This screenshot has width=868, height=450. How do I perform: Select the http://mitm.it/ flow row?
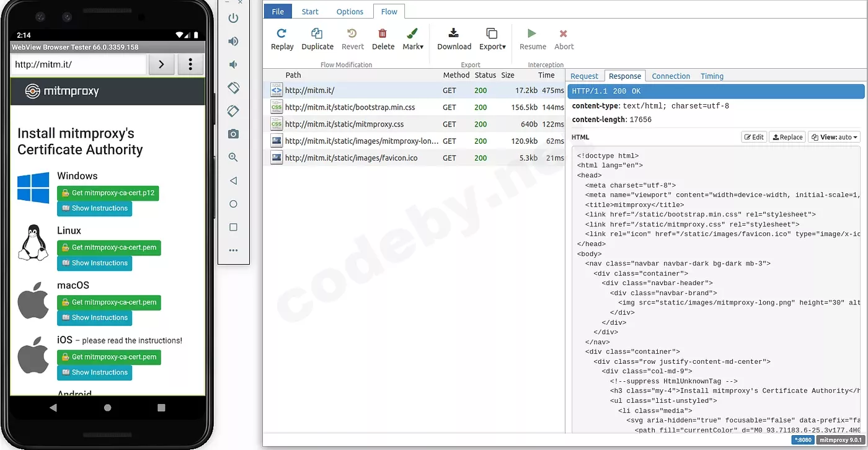tap(414, 90)
